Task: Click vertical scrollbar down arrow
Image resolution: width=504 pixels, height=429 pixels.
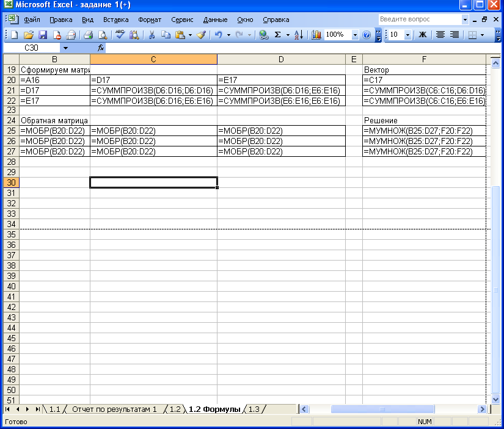Action: (495, 399)
